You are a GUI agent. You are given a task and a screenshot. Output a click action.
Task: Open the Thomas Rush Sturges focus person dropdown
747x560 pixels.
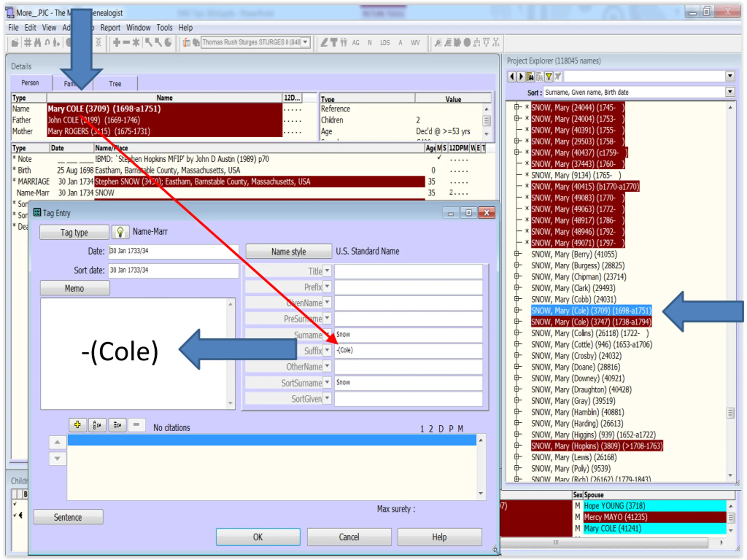tap(305, 43)
